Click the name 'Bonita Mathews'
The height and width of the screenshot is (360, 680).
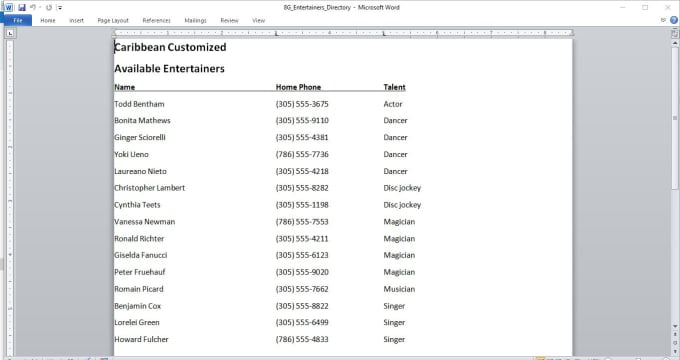coord(142,121)
